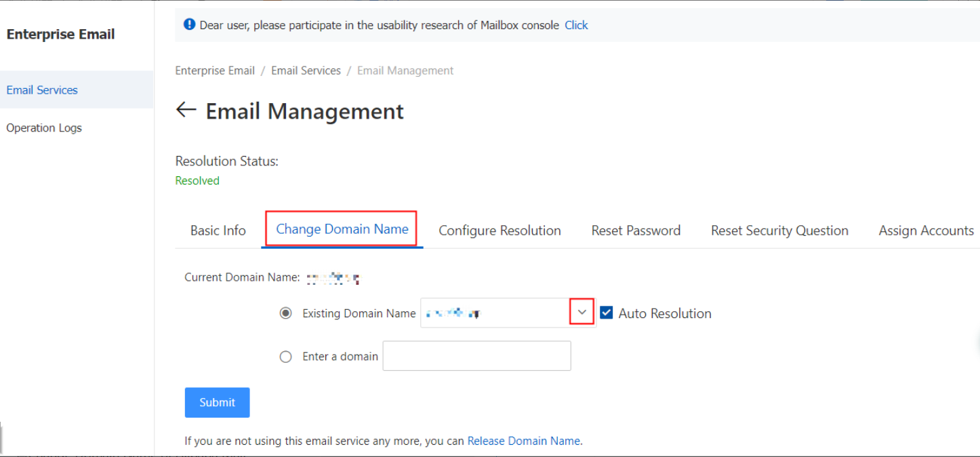The width and height of the screenshot is (980, 457).
Task: Select the Enter a domain radio button
Action: coord(286,357)
